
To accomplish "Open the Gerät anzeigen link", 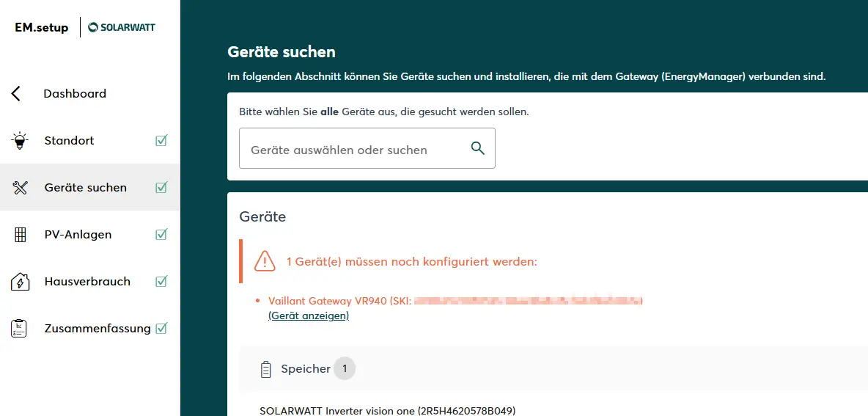I will click(309, 315).
